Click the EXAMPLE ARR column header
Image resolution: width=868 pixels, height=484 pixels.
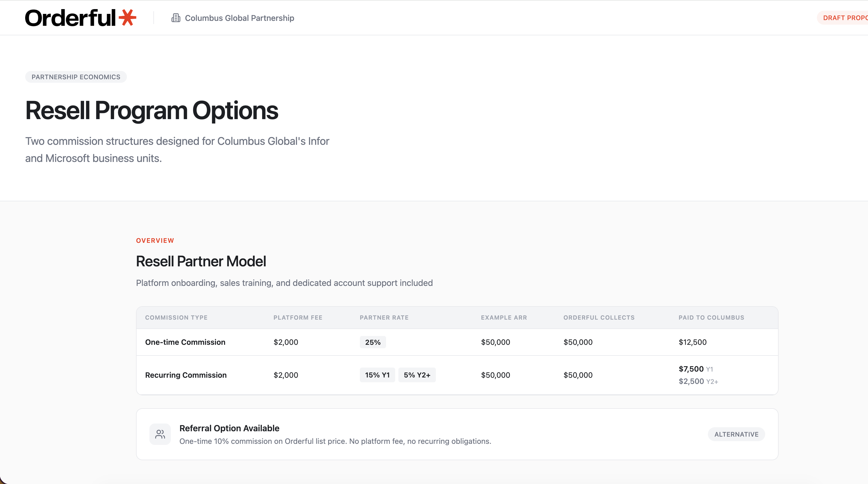[504, 317]
